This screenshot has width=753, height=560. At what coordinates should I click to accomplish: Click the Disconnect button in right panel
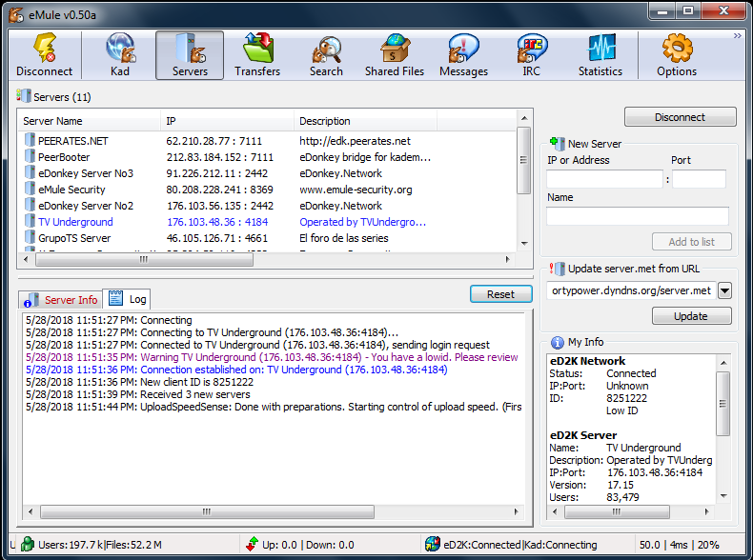click(680, 117)
